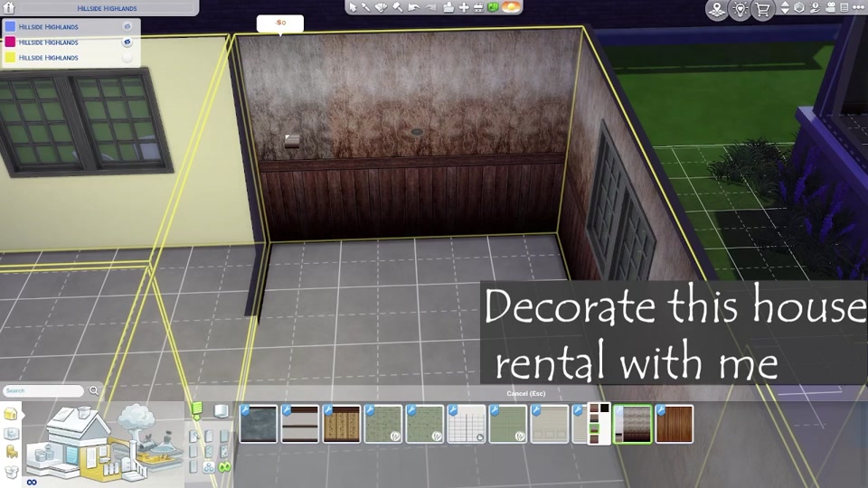Screen dimensions: 868x488
Task: Select the Sledgehammer tool
Action: tap(398, 7)
